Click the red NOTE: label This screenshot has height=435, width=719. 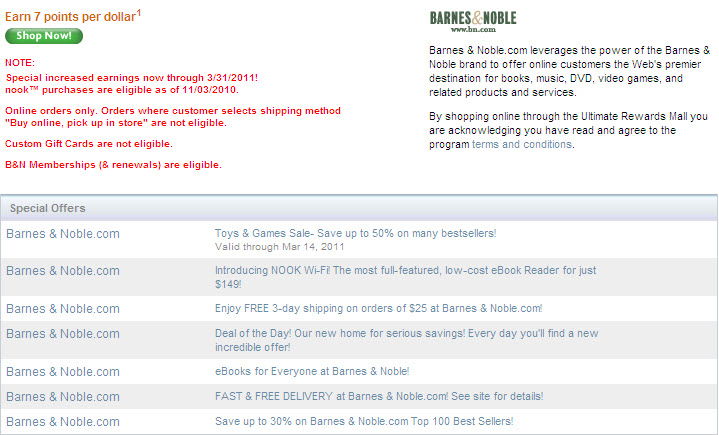20,63
